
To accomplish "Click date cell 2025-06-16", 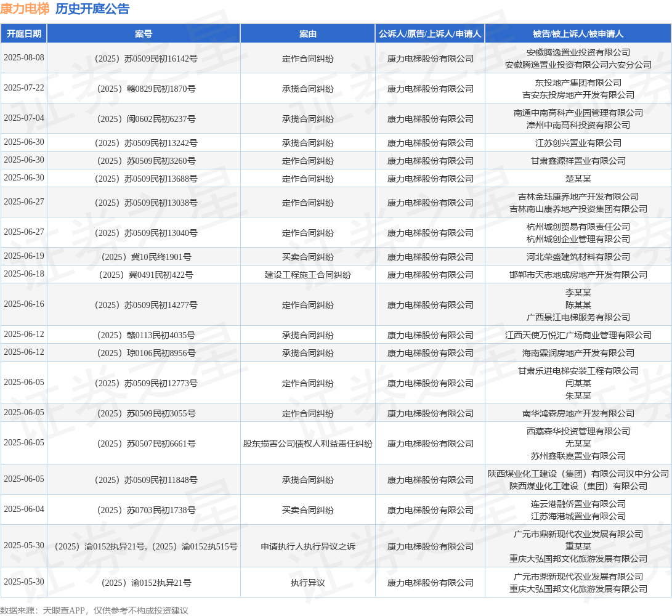I will [24, 304].
